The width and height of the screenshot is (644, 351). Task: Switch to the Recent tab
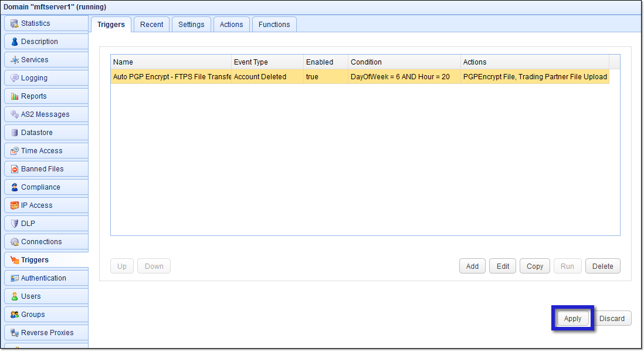[151, 24]
